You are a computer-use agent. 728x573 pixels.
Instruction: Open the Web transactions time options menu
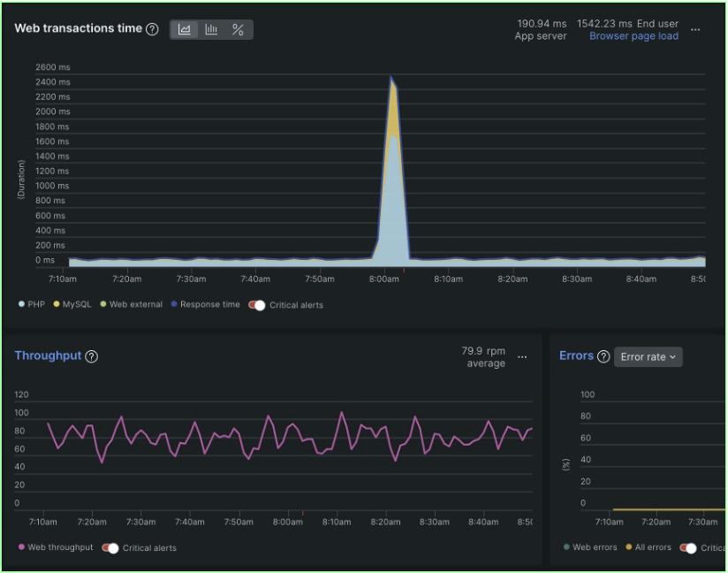(697, 29)
